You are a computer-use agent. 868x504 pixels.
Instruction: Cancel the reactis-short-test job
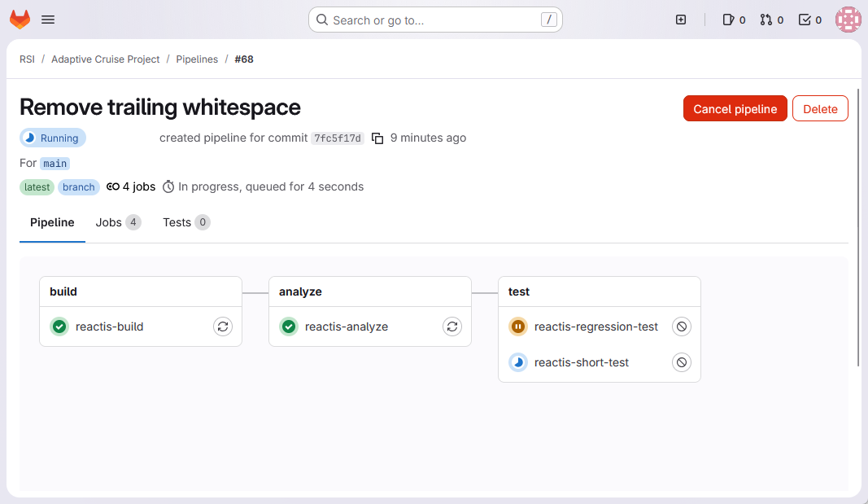click(x=682, y=362)
